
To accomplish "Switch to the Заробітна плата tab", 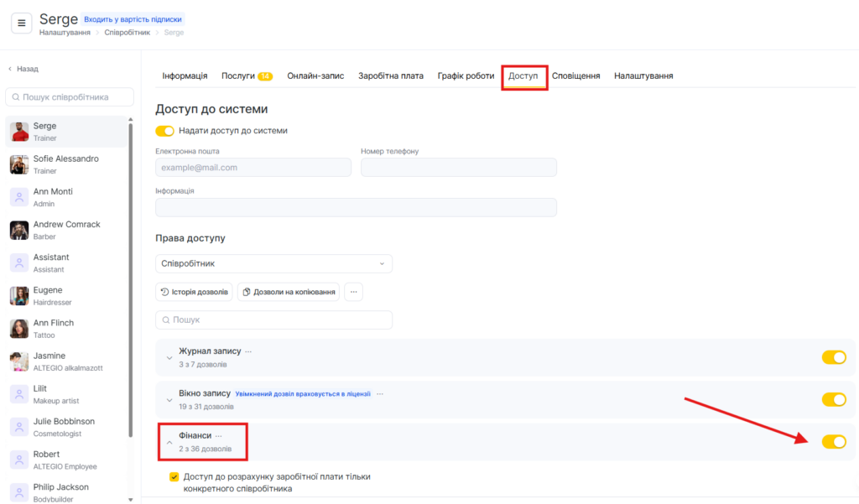I will coord(390,75).
